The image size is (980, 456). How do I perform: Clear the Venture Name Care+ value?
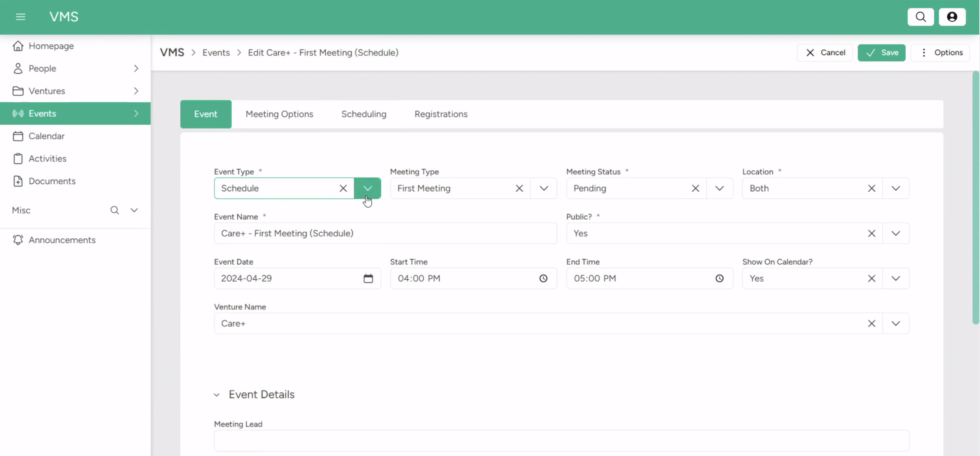[872, 323]
